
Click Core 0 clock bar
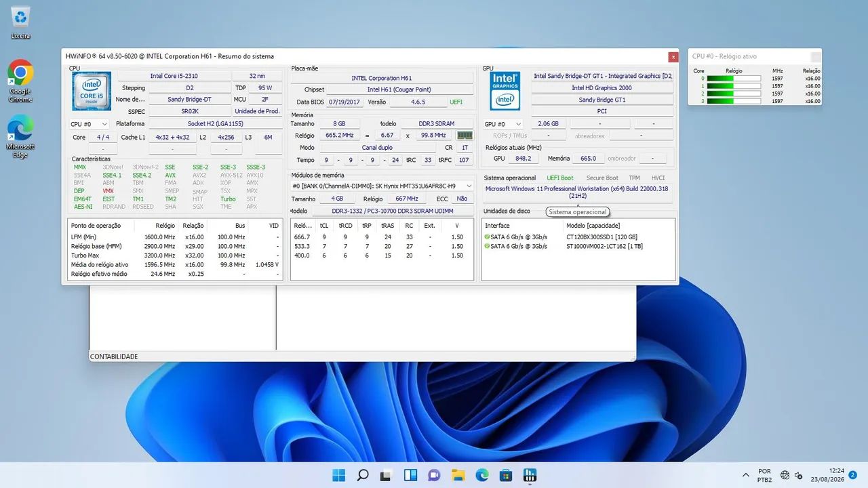pyautogui.click(x=734, y=79)
